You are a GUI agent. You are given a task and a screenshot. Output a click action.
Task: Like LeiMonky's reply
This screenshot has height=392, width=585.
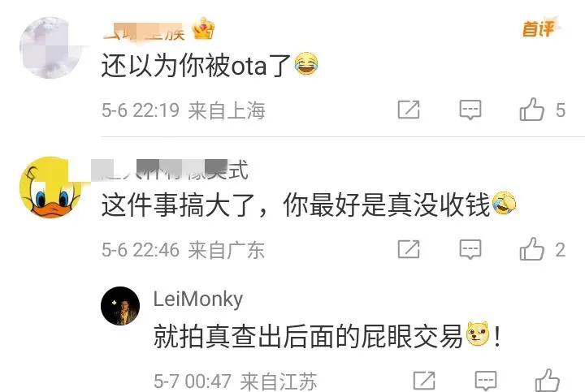coord(548,380)
